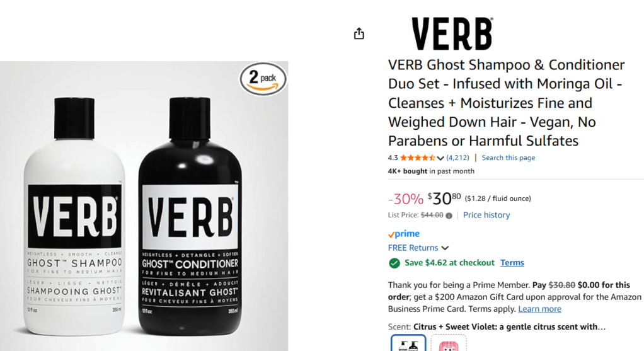644x351 pixels.
Task: Click the FREE Returns text link
Action: 413,248
